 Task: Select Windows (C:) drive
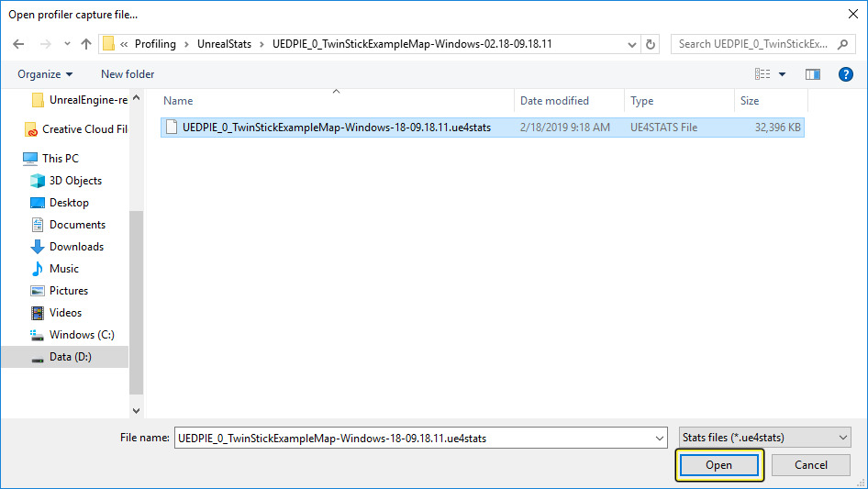pyautogui.click(x=72, y=335)
